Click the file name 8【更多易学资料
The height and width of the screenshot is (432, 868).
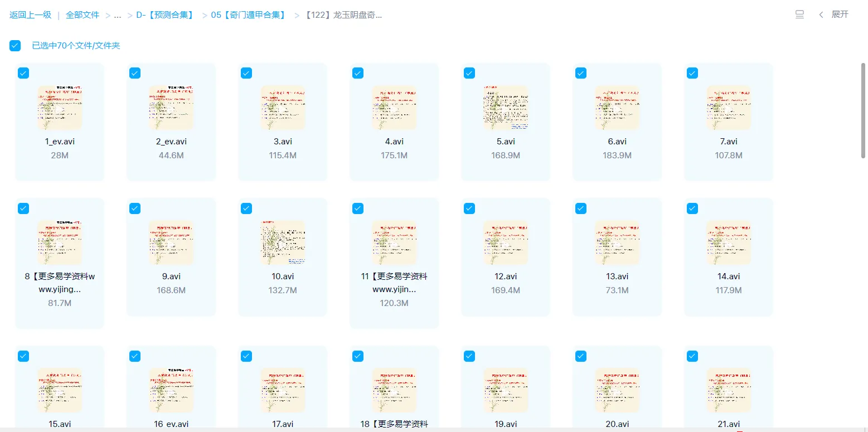click(x=60, y=283)
